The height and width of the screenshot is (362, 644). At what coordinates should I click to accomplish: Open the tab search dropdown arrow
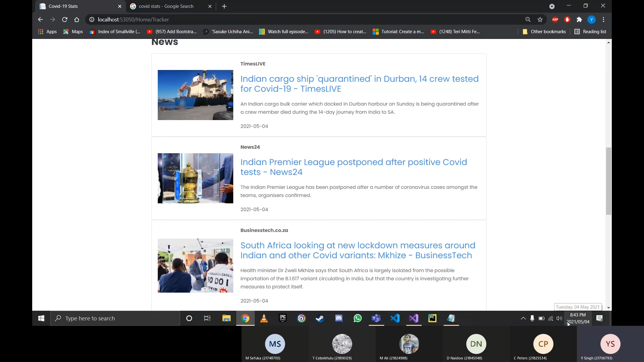tap(552, 6)
